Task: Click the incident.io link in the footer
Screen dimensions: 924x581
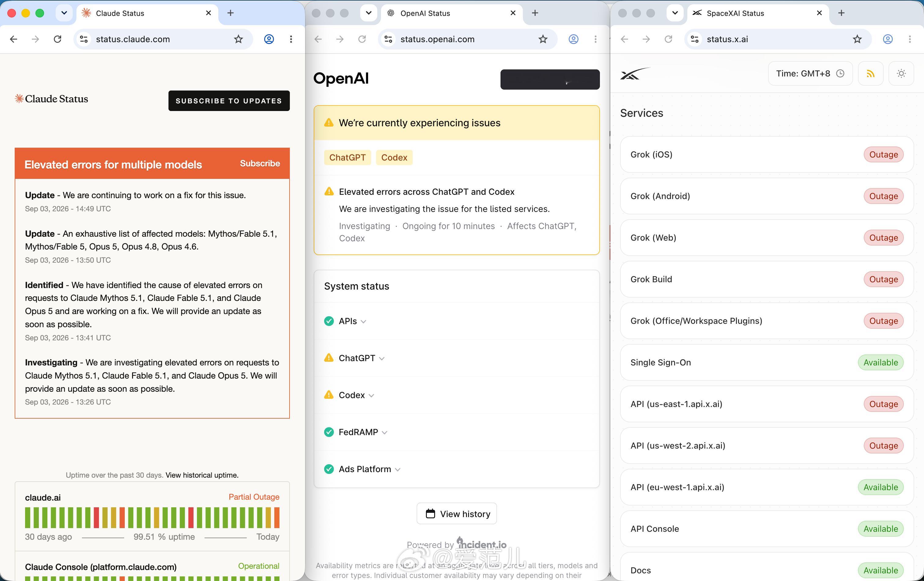Action: click(482, 544)
